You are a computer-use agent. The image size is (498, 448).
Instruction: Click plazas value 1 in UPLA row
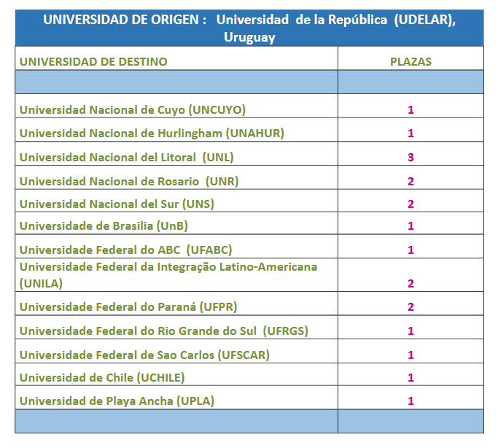[x=411, y=401]
